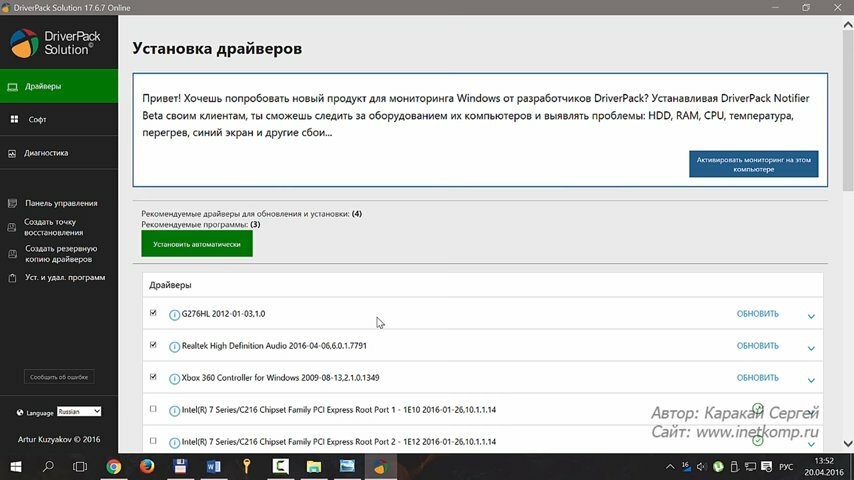The width and height of the screenshot is (854, 480).
Task: Uncheck the G276HL driver checkbox
Action: tap(153, 313)
